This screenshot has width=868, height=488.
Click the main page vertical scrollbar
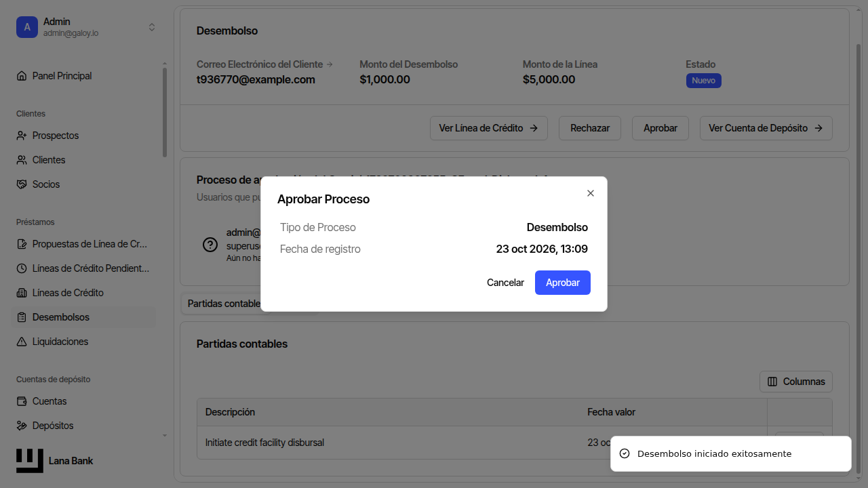tap(859, 258)
